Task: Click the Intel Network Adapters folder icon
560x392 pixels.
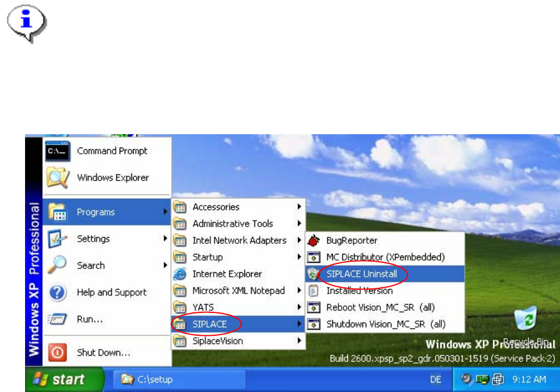Action: click(x=180, y=241)
